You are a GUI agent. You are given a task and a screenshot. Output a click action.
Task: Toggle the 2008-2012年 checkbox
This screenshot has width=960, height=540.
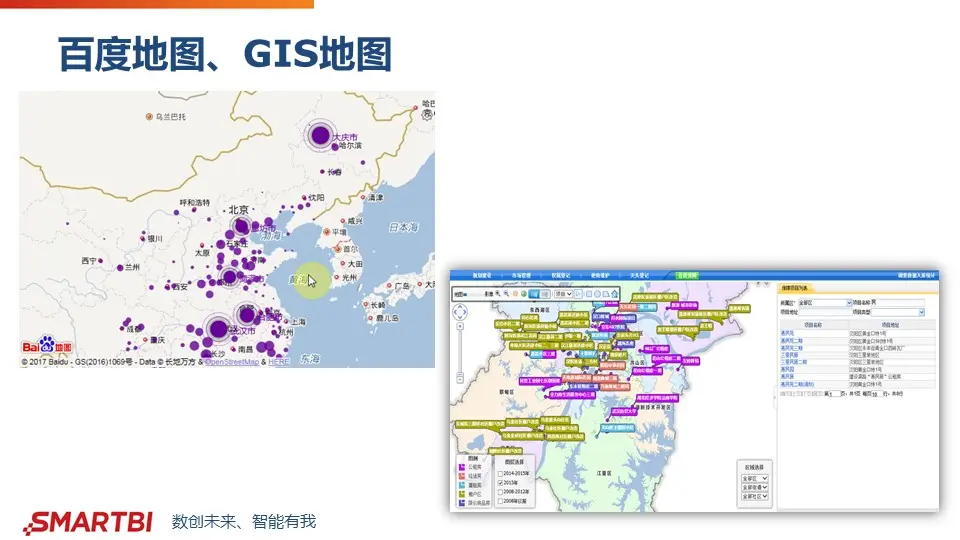click(500, 492)
